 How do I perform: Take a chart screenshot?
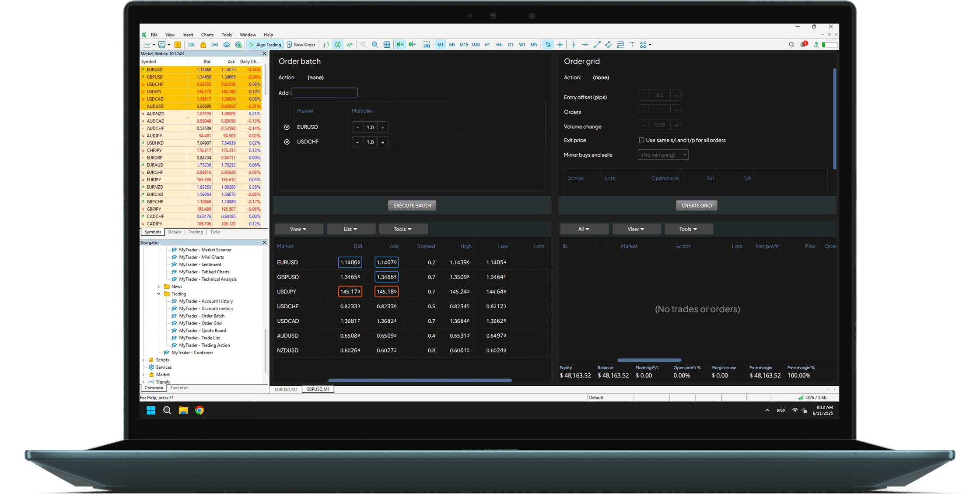click(x=427, y=44)
